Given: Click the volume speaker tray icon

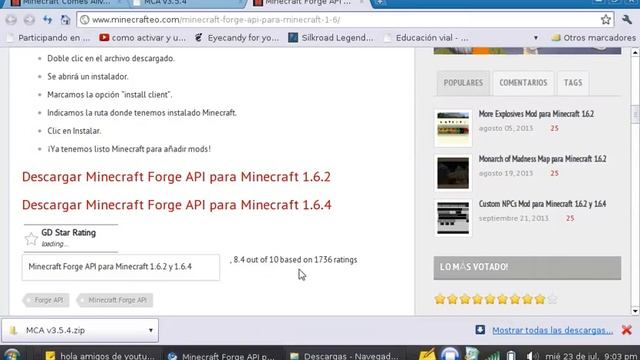Looking at the screenshot, I should click(532, 356).
